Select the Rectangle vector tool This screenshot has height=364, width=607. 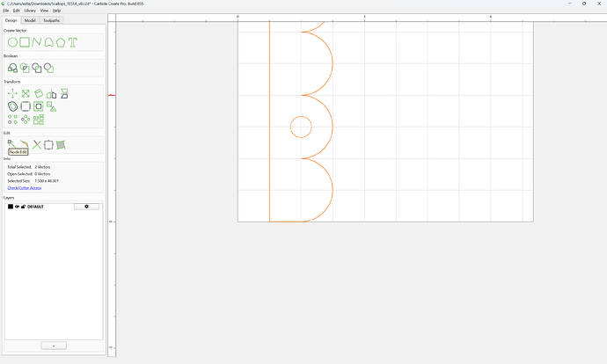point(25,42)
